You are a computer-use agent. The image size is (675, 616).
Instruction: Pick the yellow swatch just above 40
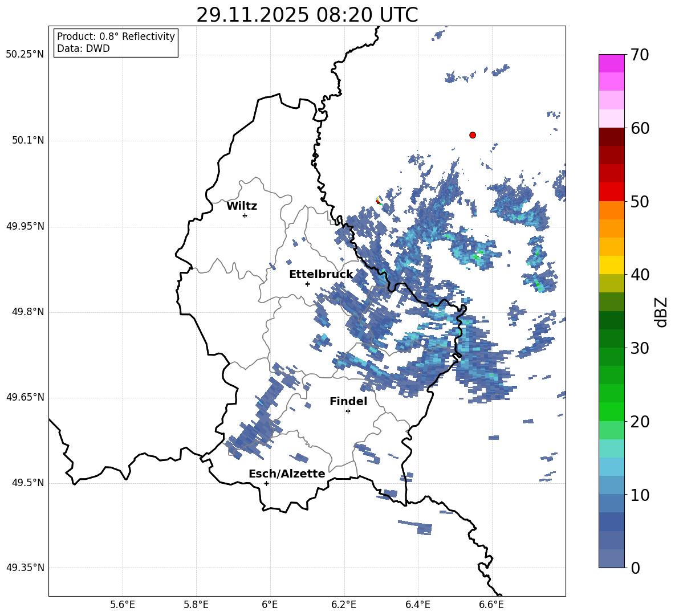[x=611, y=265]
